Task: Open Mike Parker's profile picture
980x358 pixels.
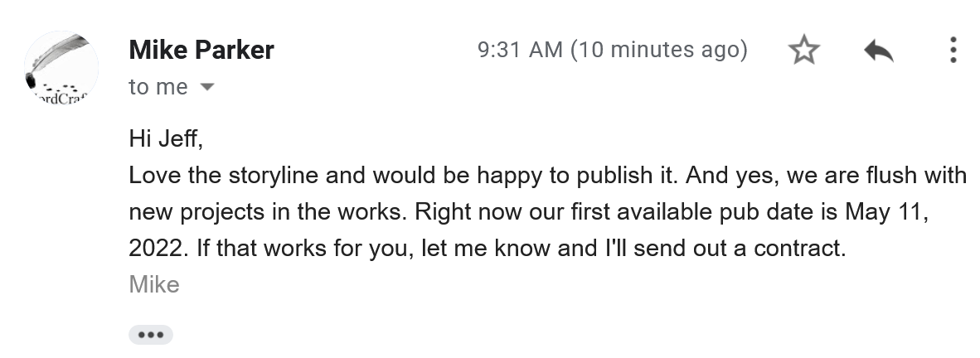Action: (61, 67)
